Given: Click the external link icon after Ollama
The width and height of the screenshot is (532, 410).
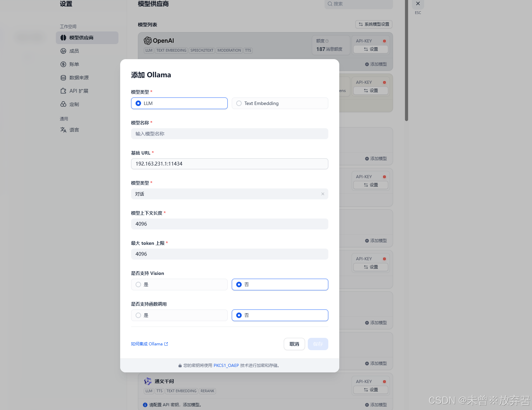Looking at the screenshot, I should coord(166,344).
